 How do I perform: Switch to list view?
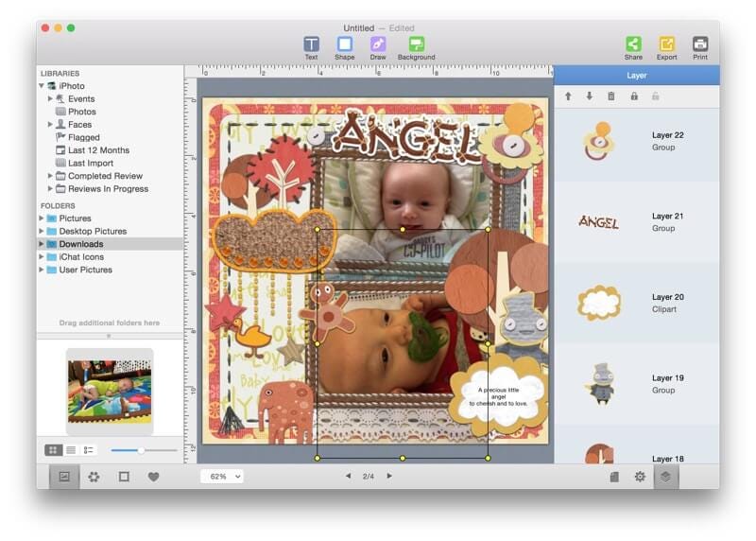click(71, 450)
